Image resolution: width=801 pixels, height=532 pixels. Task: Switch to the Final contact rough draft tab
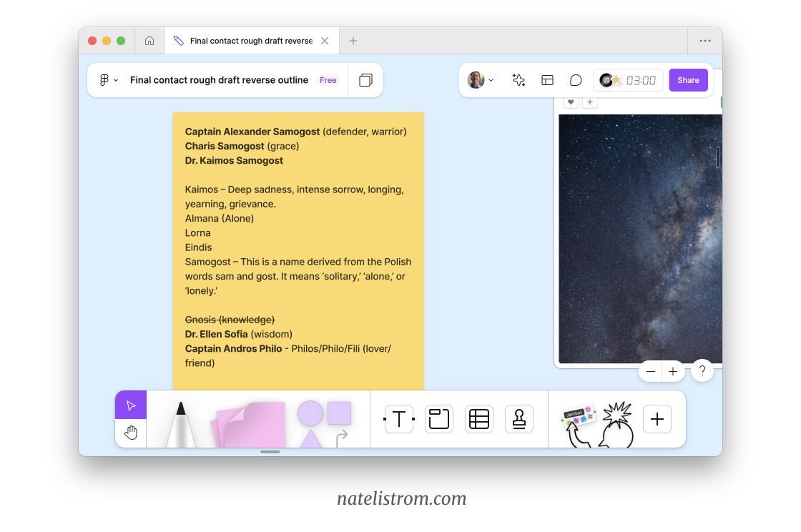point(251,41)
